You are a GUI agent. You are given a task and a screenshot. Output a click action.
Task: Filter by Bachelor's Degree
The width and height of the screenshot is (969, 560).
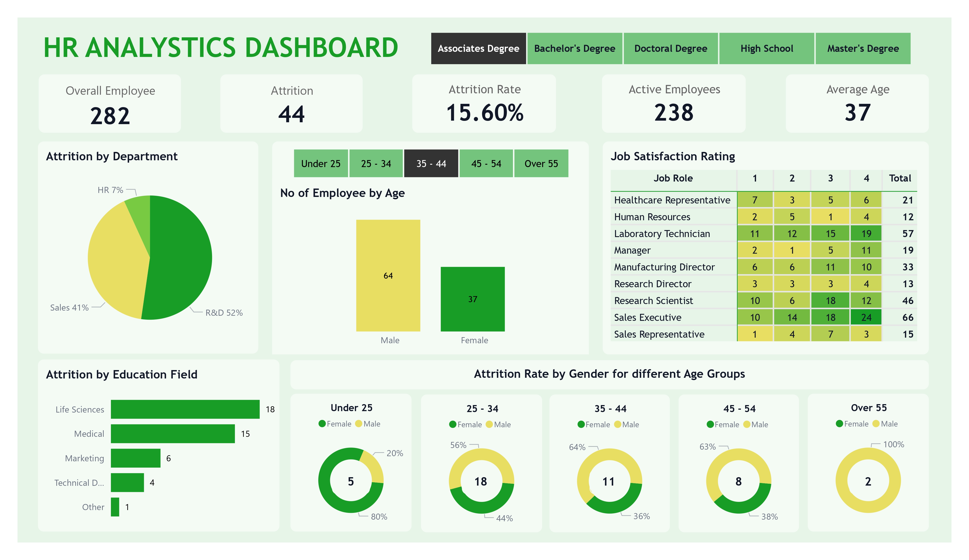tap(574, 49)
